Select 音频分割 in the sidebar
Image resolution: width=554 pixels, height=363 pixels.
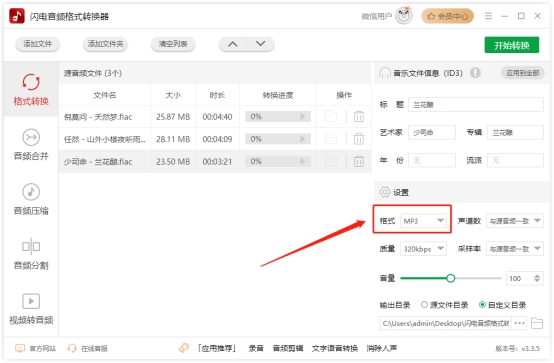[x=31, y=253]
